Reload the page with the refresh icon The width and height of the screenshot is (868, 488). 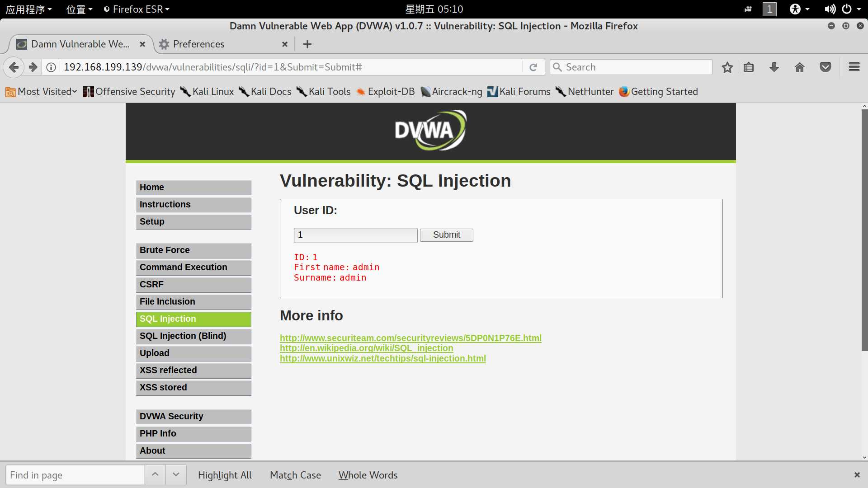tap(533, 67)
